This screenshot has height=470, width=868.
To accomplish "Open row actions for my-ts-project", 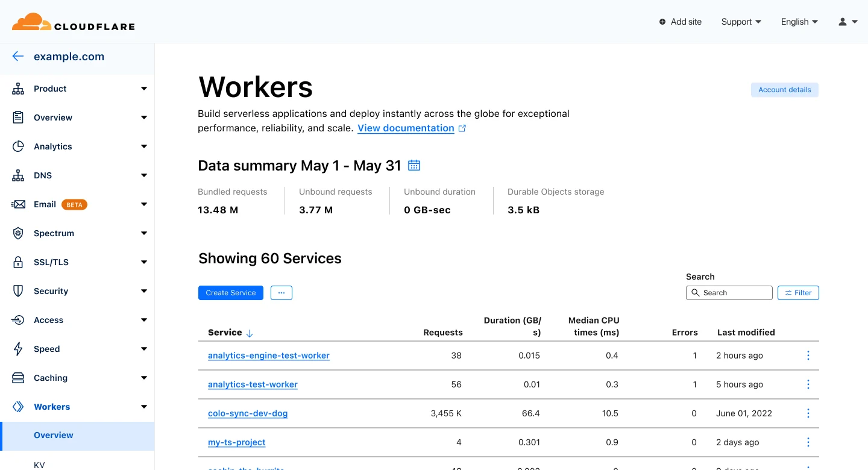I will point(808,442).
